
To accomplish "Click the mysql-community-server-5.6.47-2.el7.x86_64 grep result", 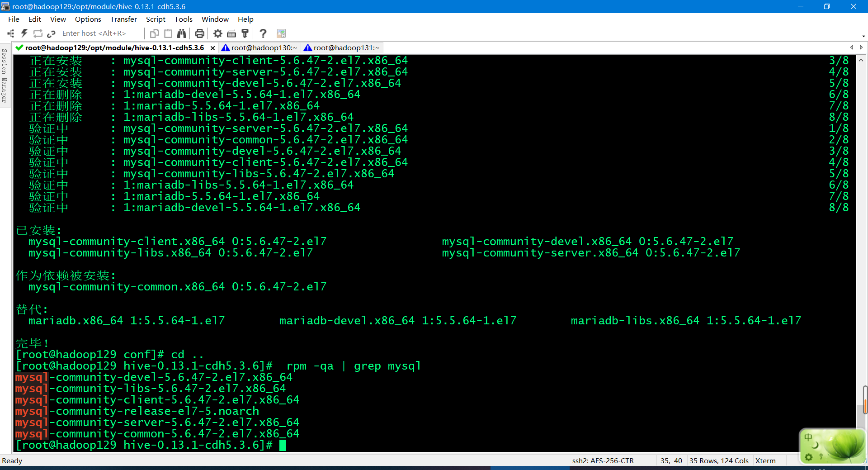I will point(157,423).
